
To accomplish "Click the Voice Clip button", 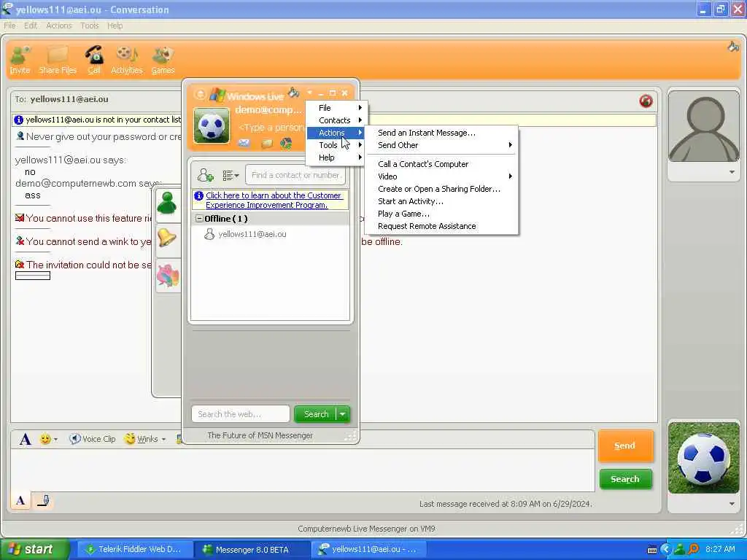I will 93,438.
